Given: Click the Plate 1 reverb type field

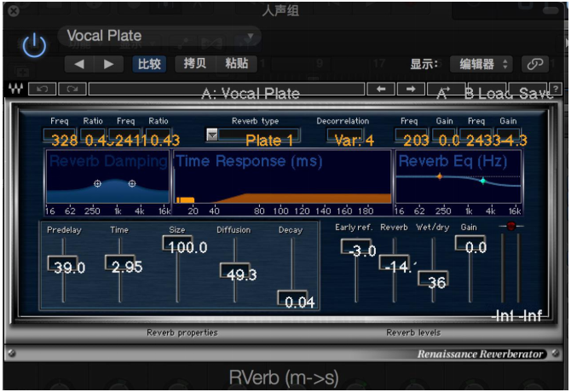Looking at the screenshot, I should (259, 135).
